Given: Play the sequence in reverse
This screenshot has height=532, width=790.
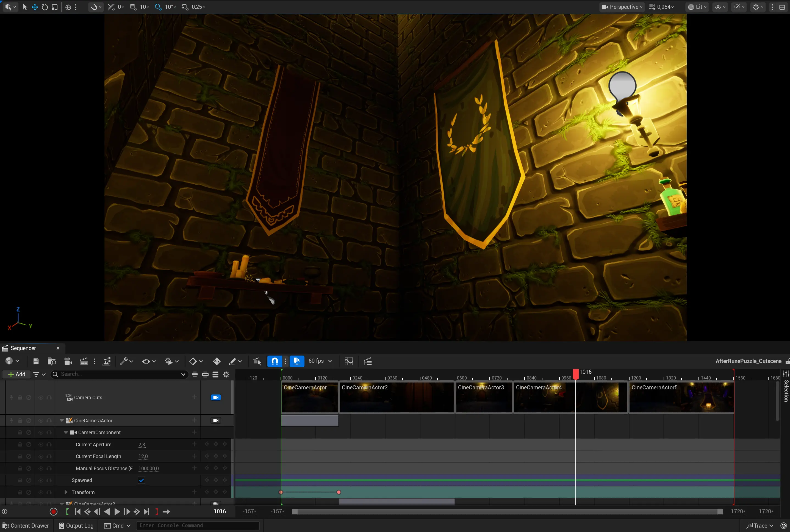Looking at the screenshot, I should click(107, 511).
